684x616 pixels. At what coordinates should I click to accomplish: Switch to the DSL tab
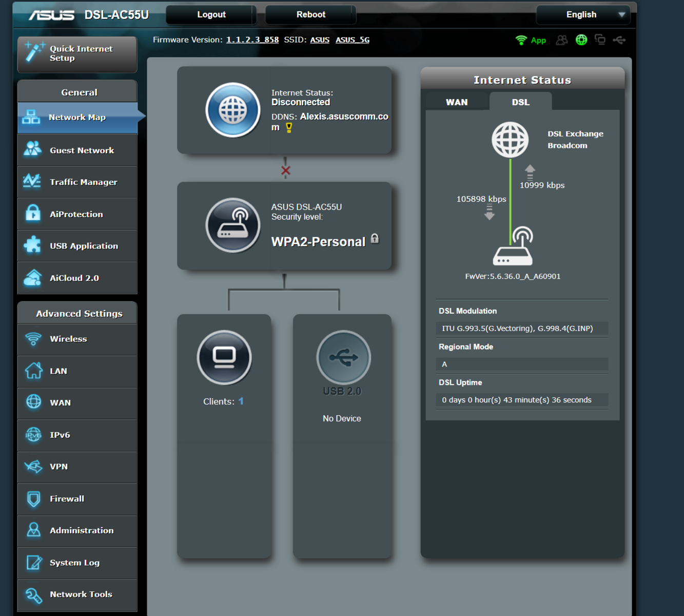coord(520,102)
